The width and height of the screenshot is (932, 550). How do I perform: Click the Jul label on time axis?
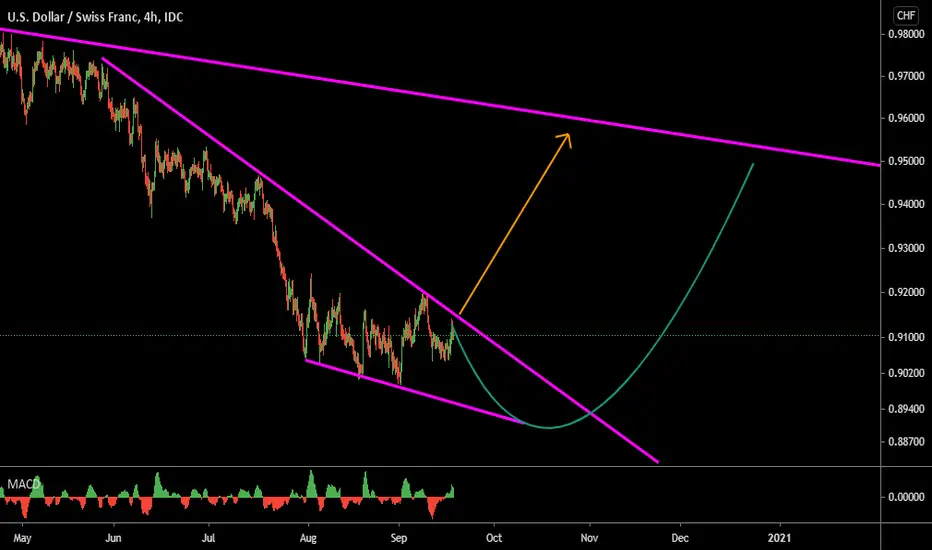point(208,538)
